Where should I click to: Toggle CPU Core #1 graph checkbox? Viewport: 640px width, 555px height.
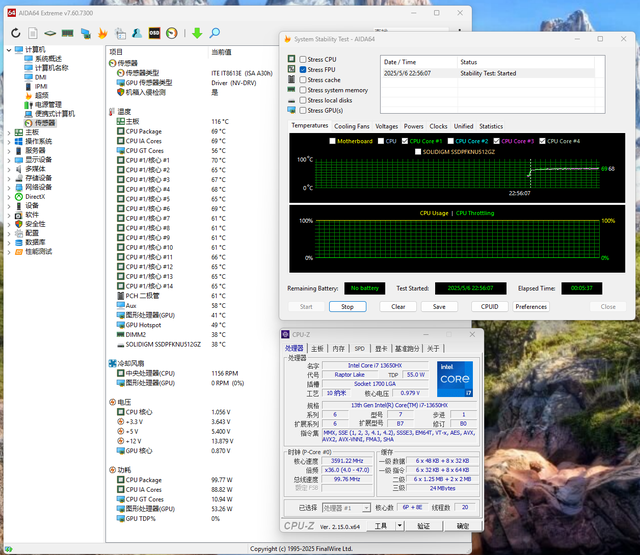[404, 141]
